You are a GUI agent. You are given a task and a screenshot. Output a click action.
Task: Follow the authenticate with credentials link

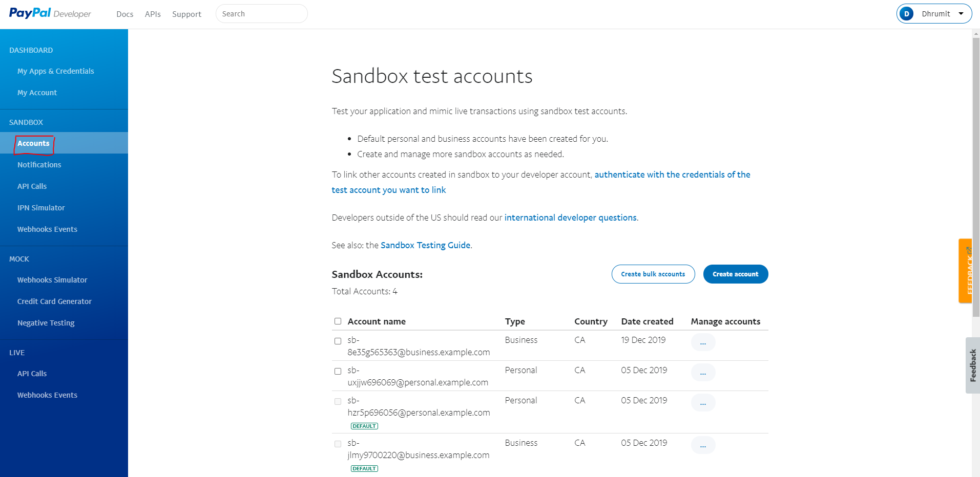coord(672,175)
